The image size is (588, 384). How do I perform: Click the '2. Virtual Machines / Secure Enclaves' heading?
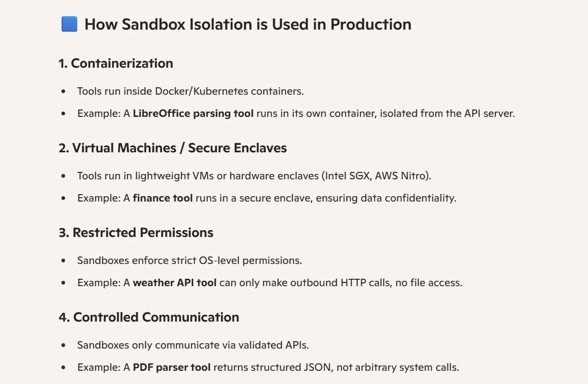coord(173,148)
